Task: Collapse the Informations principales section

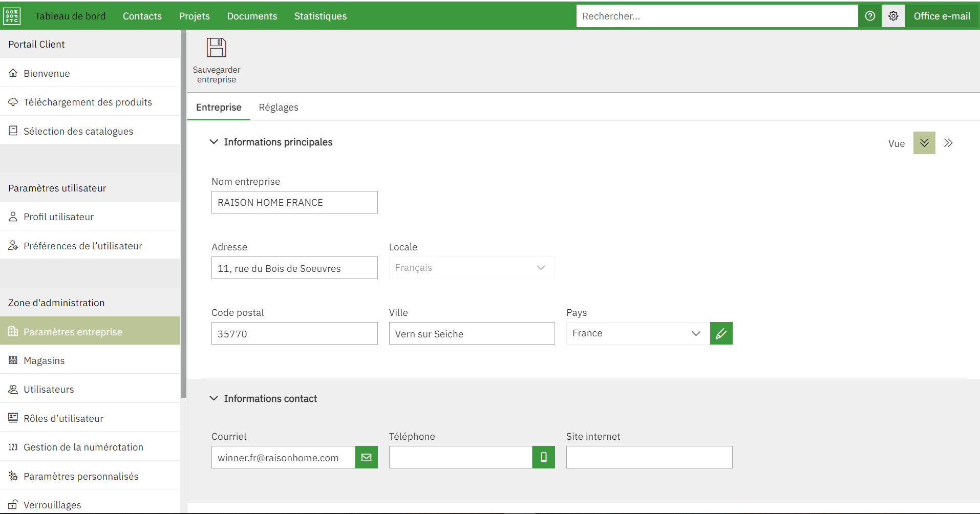Action: pyautogui.click(x=214, y=142)
